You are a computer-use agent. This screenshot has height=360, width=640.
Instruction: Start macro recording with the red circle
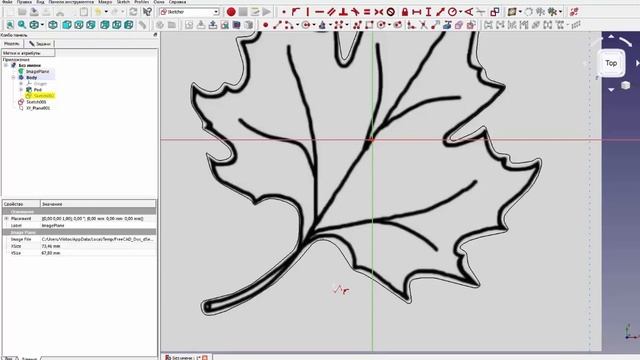click(231, 12)
